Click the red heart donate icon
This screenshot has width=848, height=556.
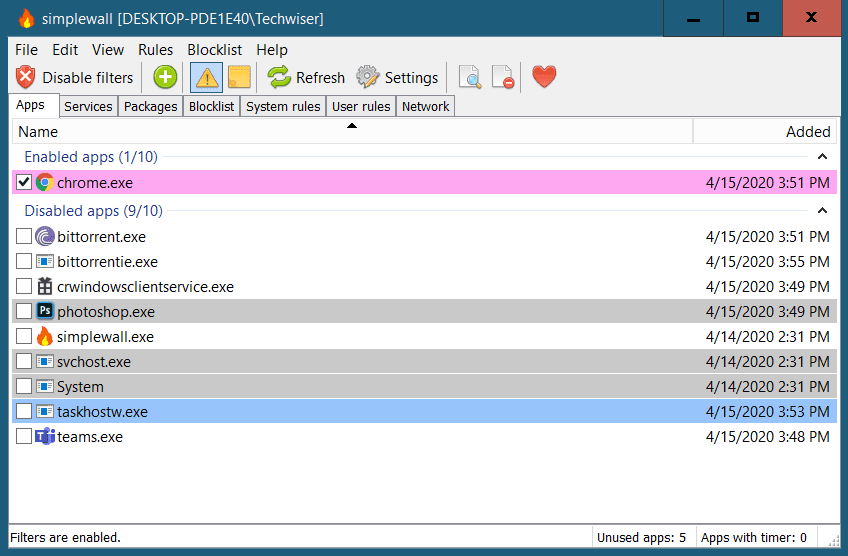544,77
